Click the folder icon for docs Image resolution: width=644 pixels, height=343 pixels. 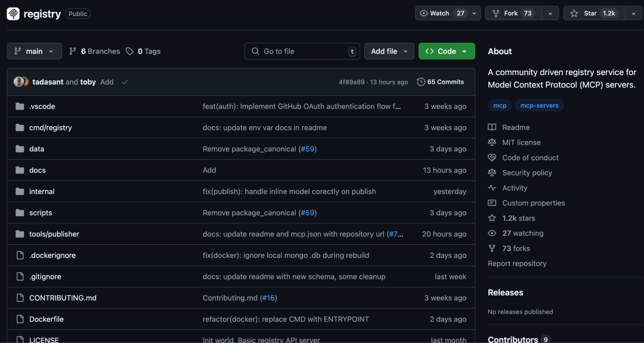20,170
